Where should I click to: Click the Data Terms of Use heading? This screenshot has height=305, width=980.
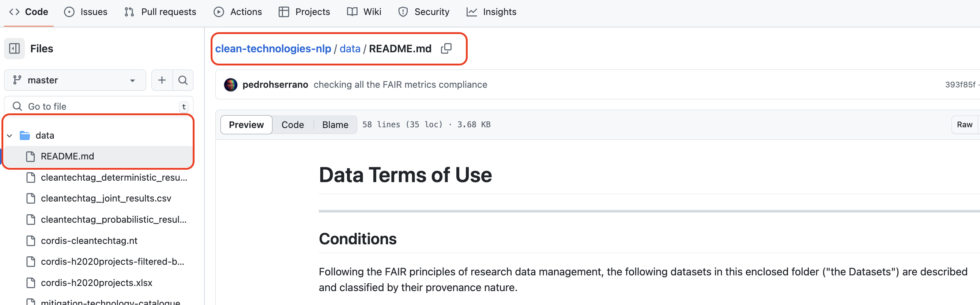coord(405,175)
